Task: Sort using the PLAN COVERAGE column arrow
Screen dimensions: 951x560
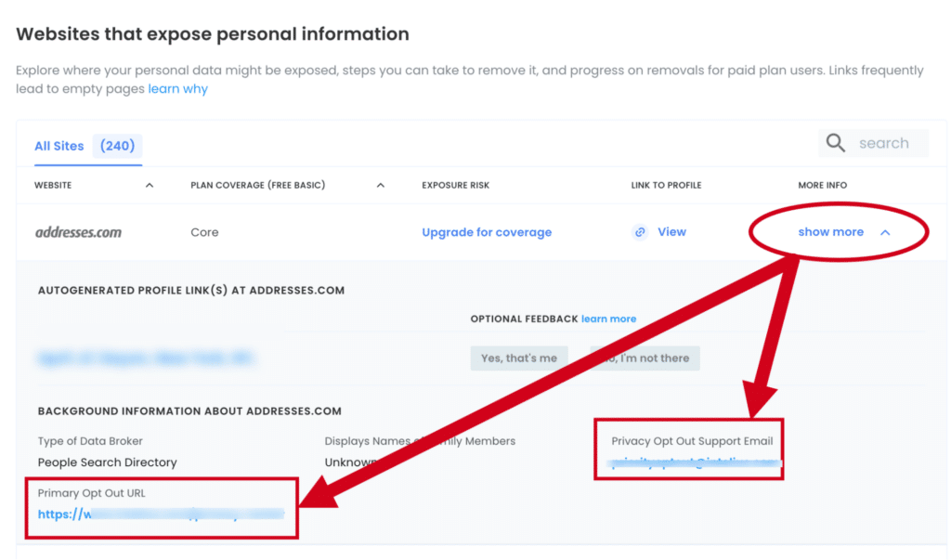Action: (380, 185)
